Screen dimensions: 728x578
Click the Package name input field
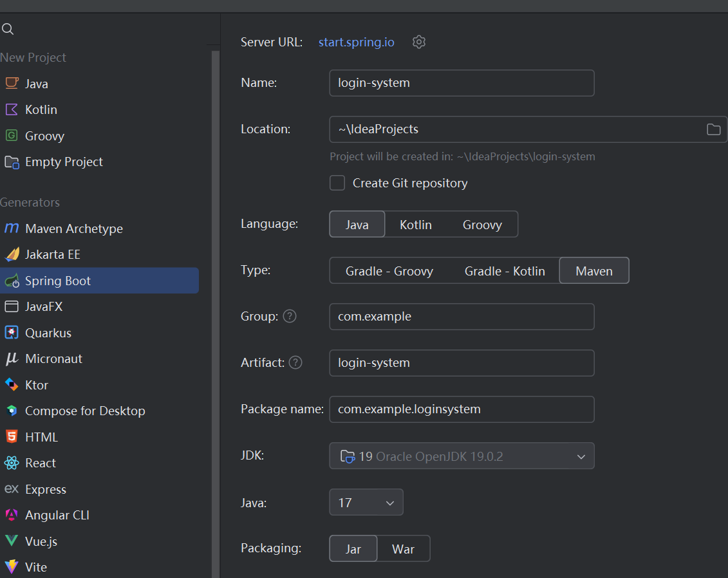tap(461, 409)
